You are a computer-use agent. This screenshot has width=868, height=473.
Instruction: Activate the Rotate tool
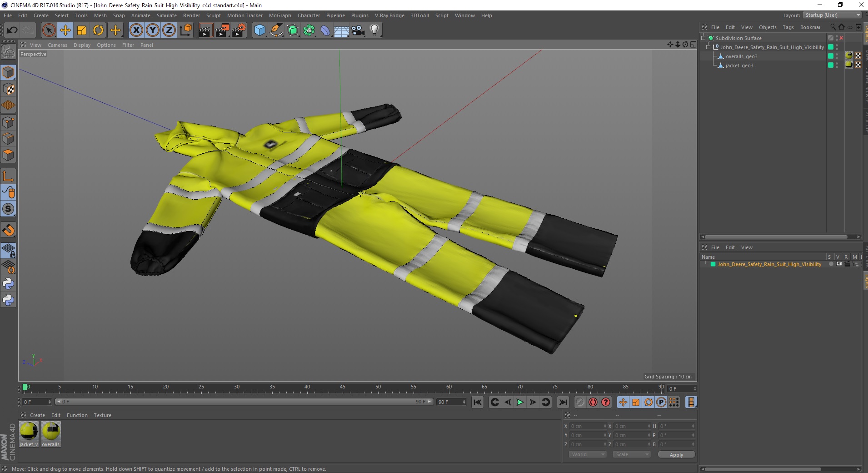[x=98, y=30]
